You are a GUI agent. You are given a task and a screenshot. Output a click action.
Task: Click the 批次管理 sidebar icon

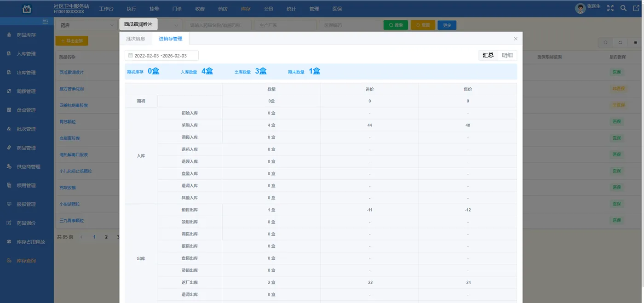(x=9, y=129)
